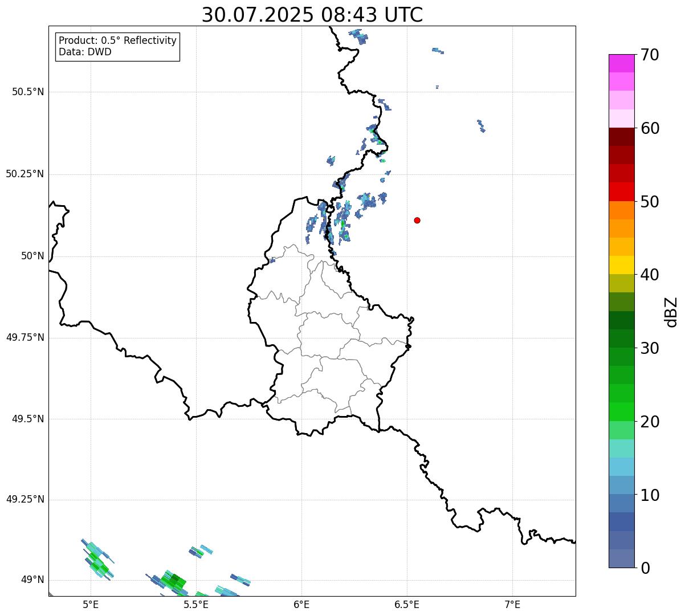Click the colorbar 20 tick label
This screenshot has width=685, height=616.
point(650,422)
